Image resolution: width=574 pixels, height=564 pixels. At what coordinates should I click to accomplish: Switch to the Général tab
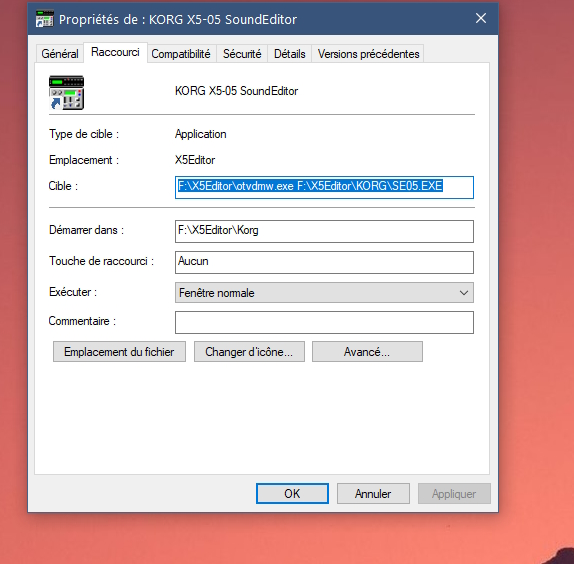pyautogui.click(x=60, y=54)
